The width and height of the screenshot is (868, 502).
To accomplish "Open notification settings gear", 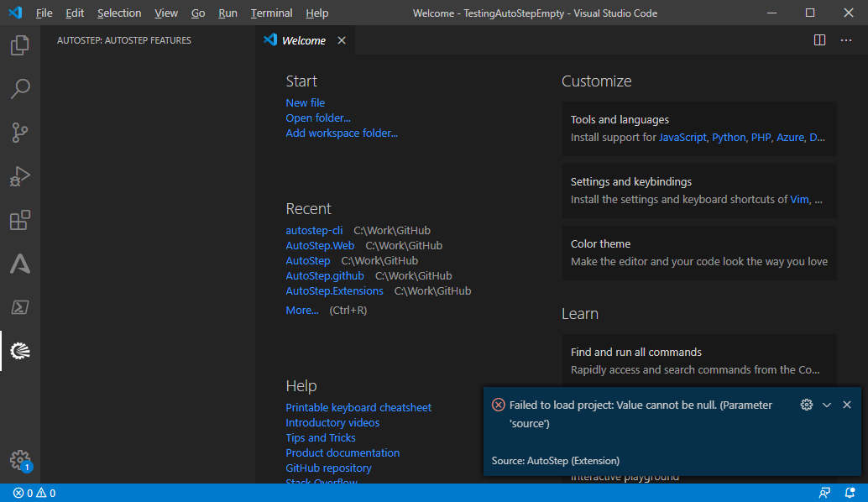I will coord(807,405).
